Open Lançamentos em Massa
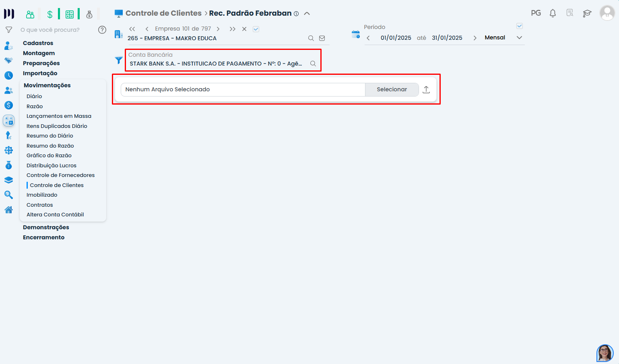 point(59,116)
